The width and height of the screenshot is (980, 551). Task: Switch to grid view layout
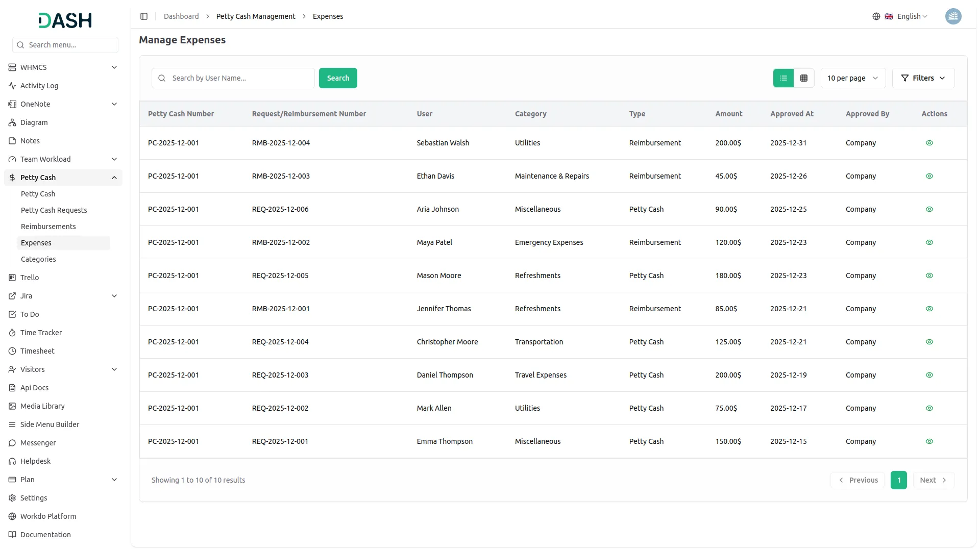(804, 78)
